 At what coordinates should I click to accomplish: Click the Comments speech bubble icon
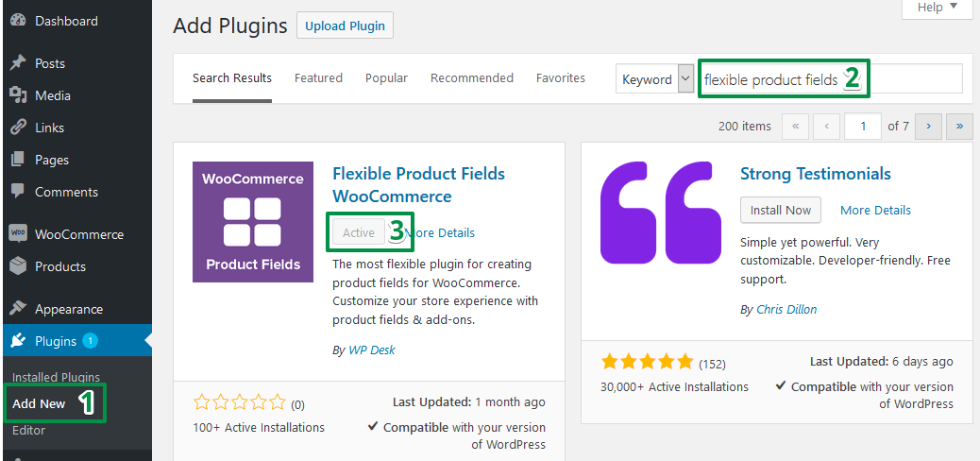18,192
